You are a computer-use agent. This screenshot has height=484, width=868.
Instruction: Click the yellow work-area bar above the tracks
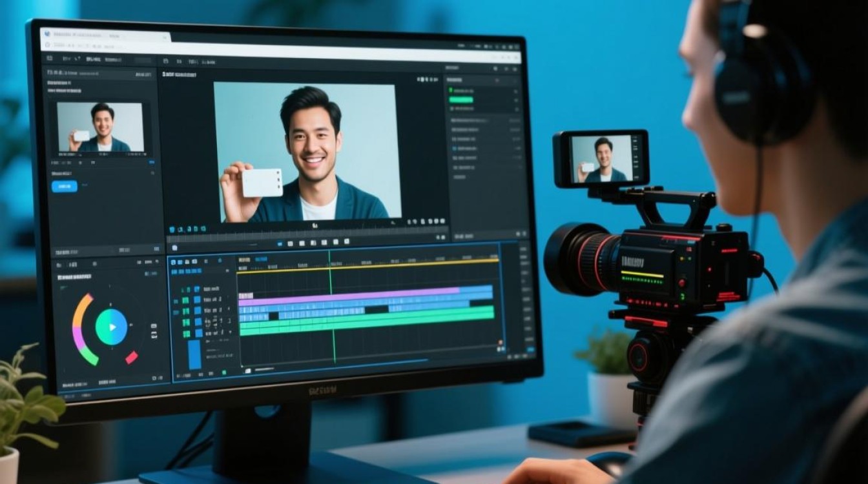click(367, 266)
